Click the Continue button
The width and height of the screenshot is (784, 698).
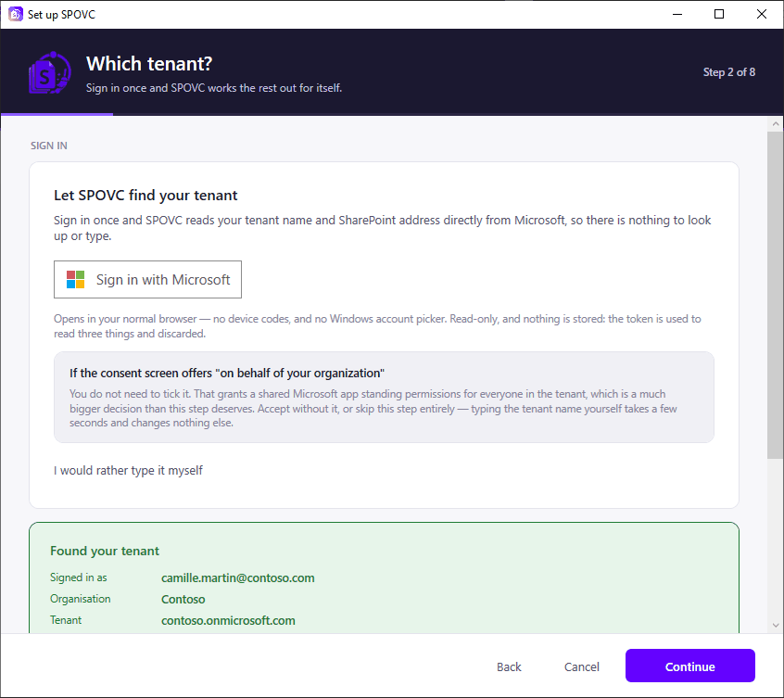pyautogui.click(x=690, y=666)
